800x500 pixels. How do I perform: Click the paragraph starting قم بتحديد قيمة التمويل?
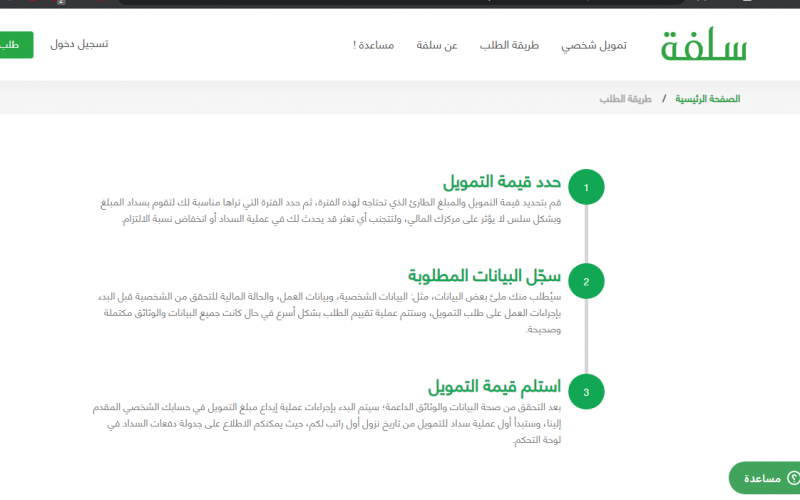331,211
